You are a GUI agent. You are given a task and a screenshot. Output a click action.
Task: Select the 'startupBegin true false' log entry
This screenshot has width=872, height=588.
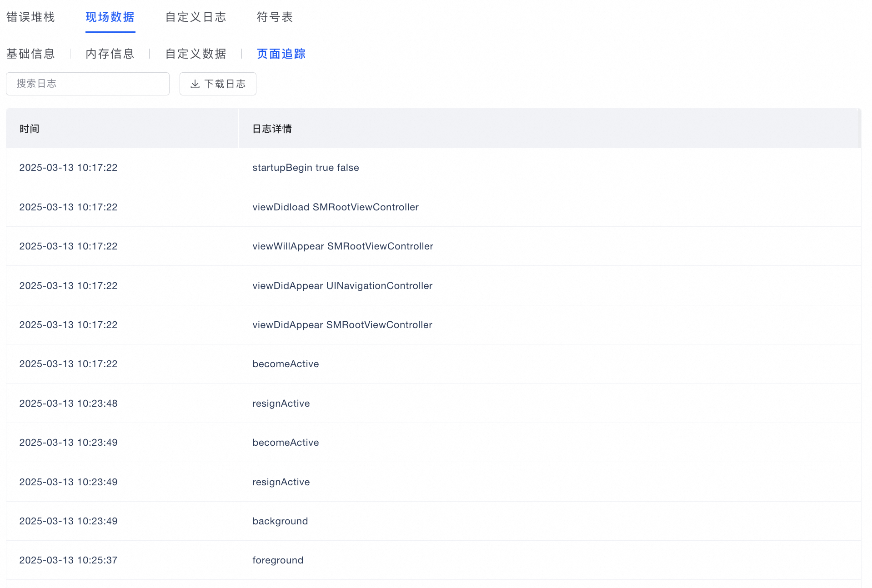(x=306, y=168)
